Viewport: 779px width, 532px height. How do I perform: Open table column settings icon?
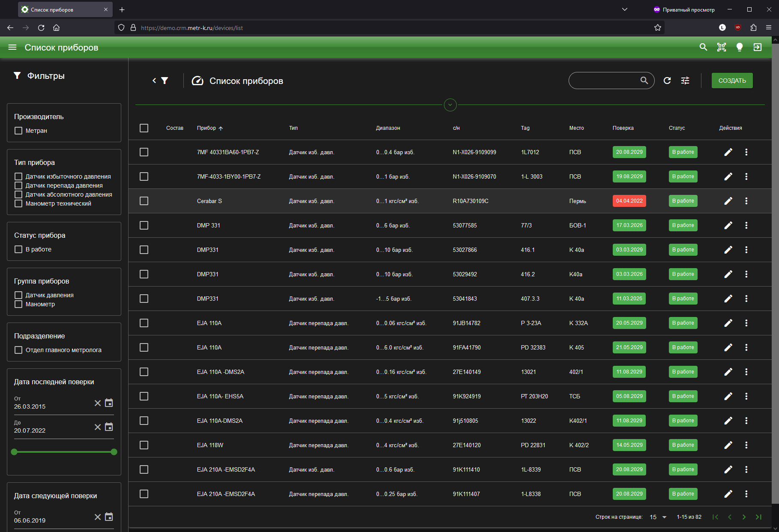coord(685,81)
